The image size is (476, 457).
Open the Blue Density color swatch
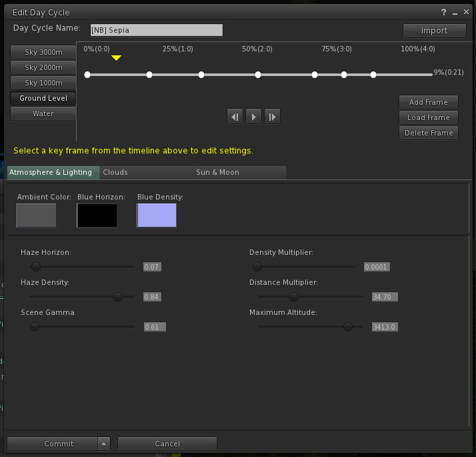[157, 215]
